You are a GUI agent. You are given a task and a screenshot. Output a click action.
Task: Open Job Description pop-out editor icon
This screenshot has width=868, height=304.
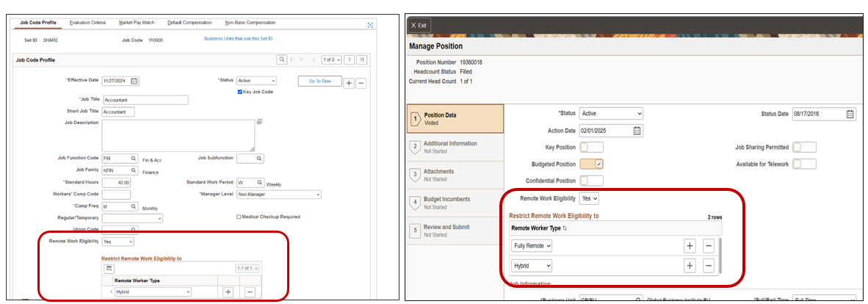tap(259, 121)
